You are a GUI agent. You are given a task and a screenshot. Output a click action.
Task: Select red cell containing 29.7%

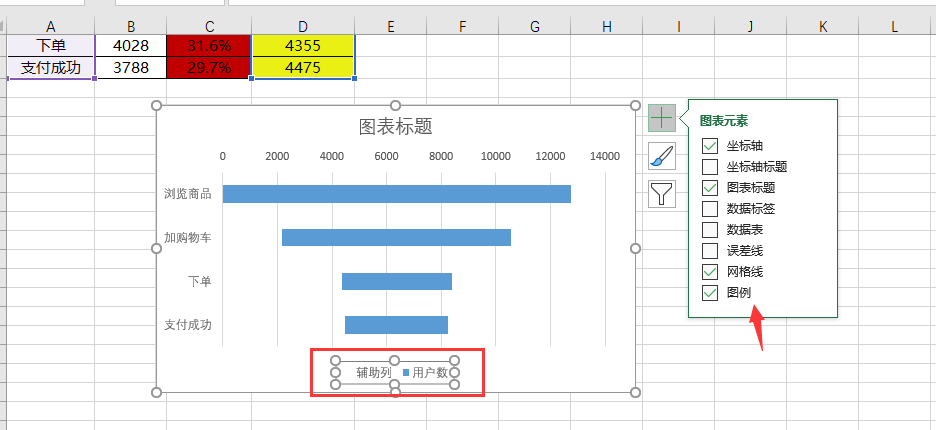[209, 67]
